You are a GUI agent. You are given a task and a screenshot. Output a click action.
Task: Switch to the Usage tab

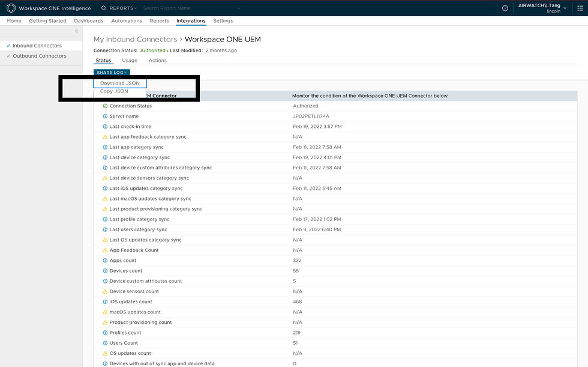(130, 61)
